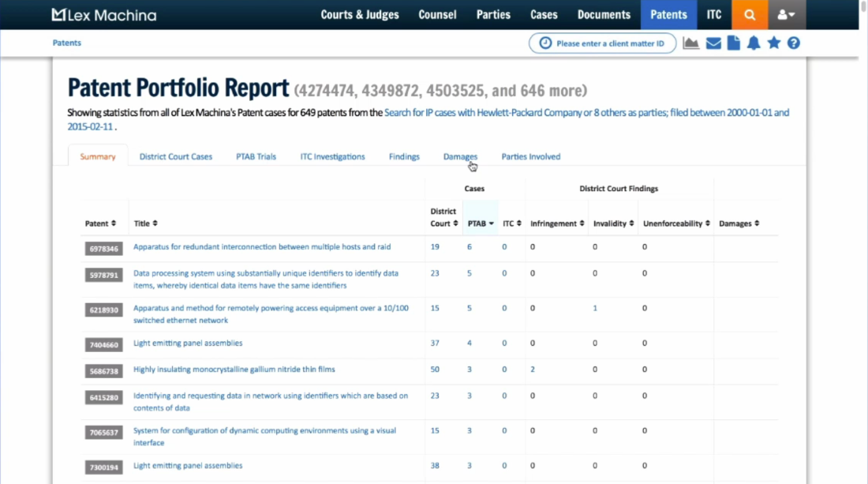Screen dimensions: 868x484
Task: Switch to PTAB Trials tab
Action: tap(256, 156)
